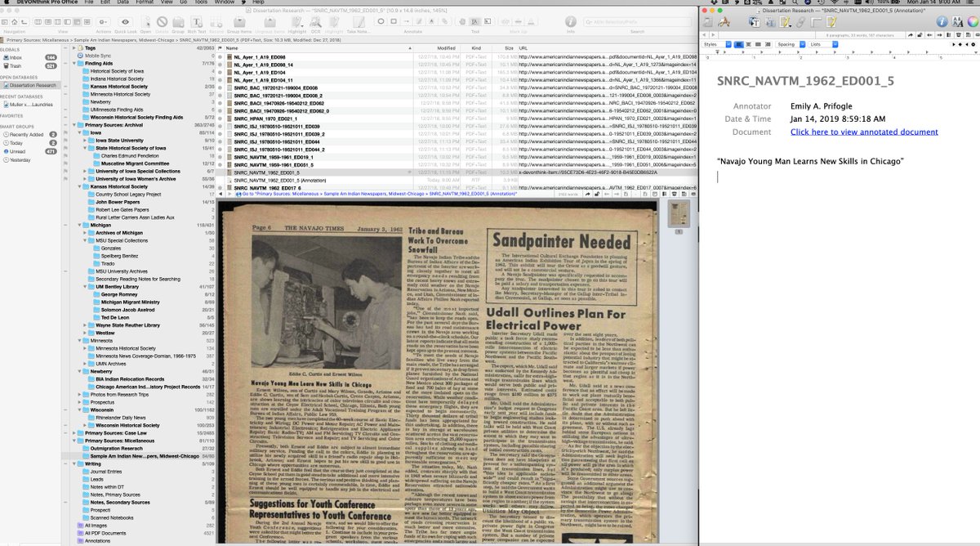Click the share arrow in annotation navigation bar
The image size is (980, 546).
[910, 35]
